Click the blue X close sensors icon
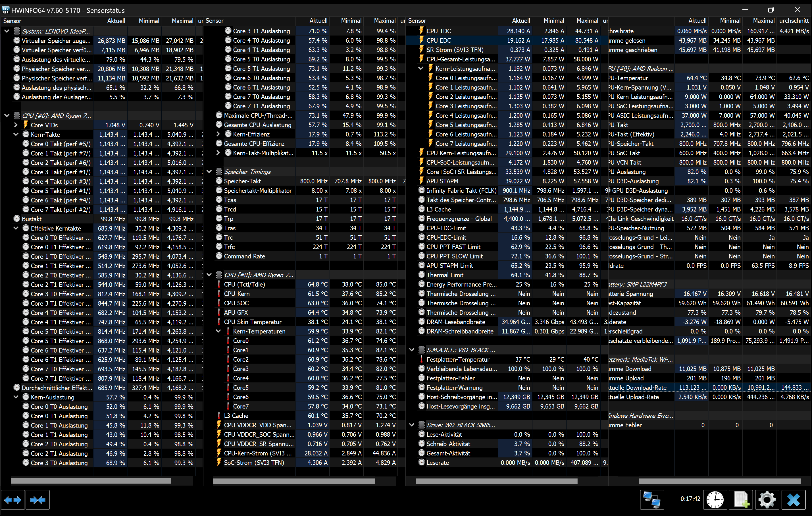 point(793,500)
